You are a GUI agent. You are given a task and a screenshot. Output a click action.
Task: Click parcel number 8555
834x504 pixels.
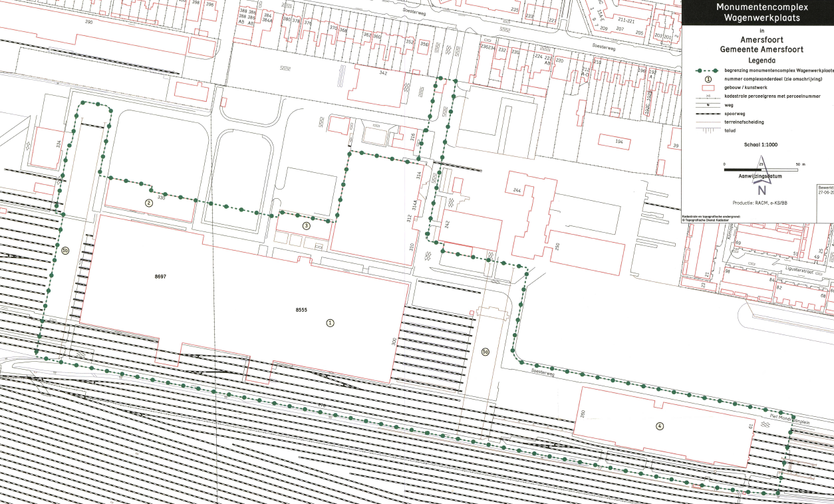click(301, 310)
